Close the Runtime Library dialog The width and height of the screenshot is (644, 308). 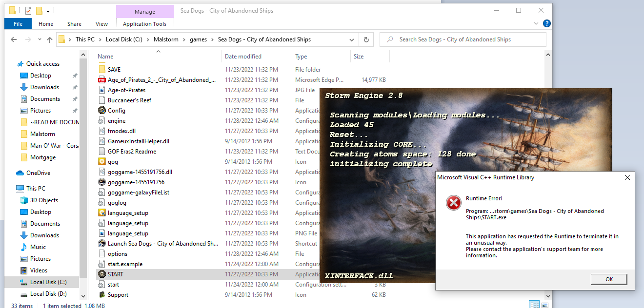pyautogui.click(x=627, y=178)
